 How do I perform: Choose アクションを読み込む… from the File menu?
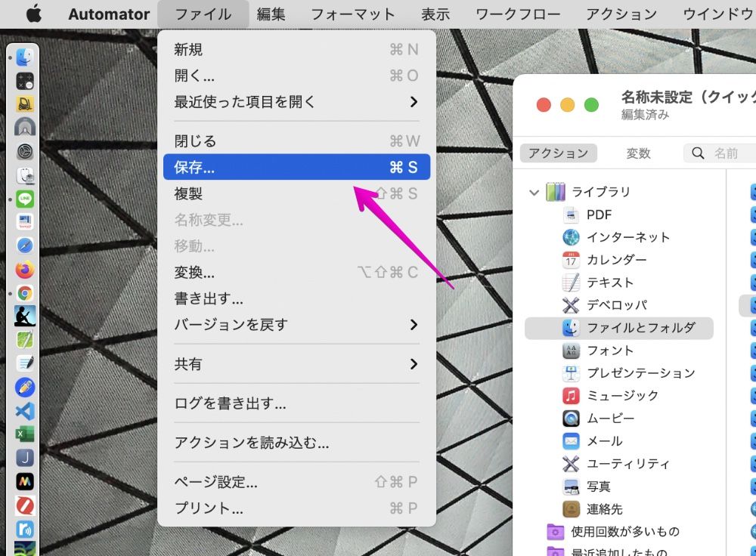point(296,443)
